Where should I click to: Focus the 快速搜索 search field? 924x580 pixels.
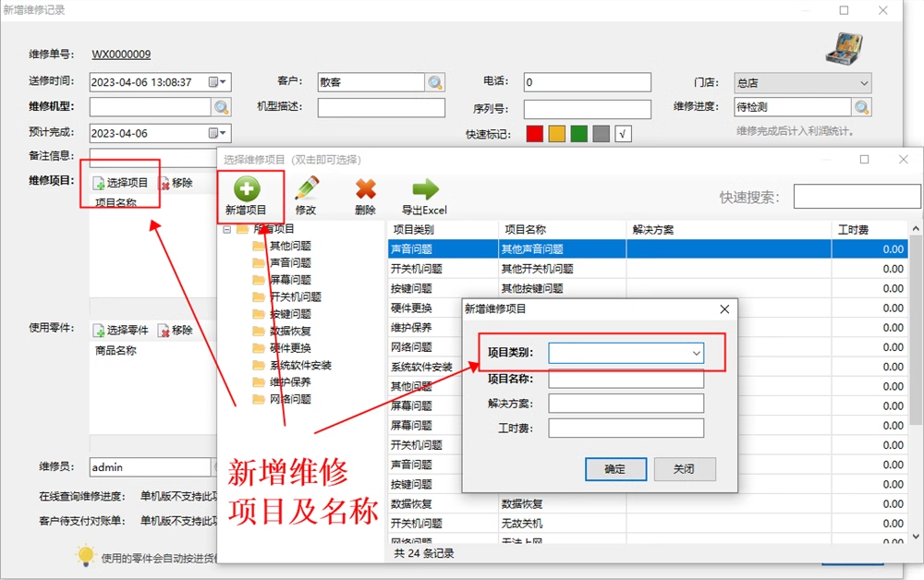(x=857, y=197)
